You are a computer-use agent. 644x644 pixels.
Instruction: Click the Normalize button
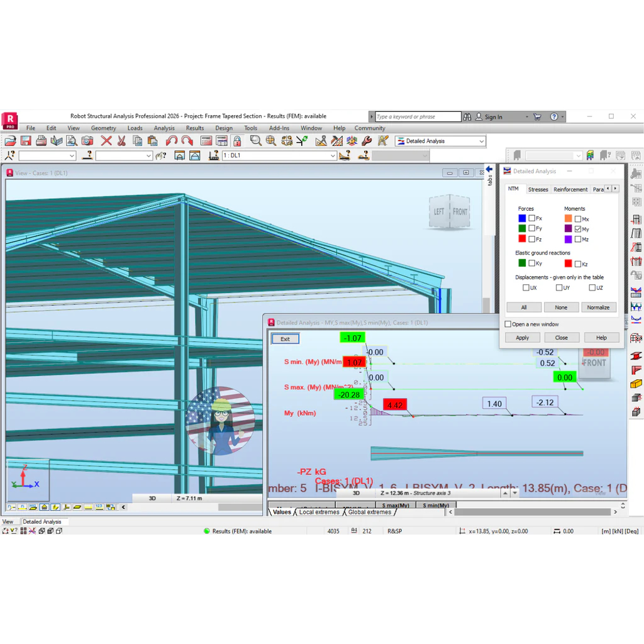599,307
